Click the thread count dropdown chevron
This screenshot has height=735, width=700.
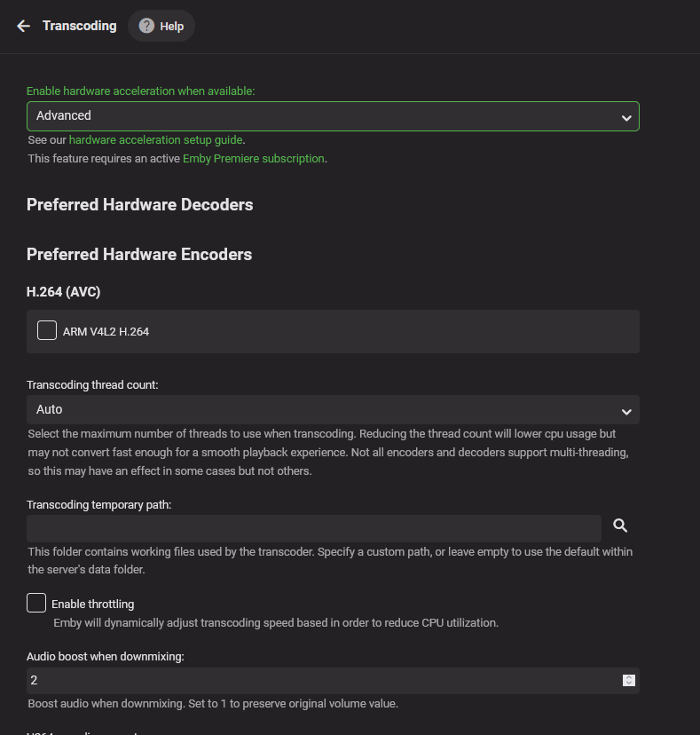(x=626, y=411)
